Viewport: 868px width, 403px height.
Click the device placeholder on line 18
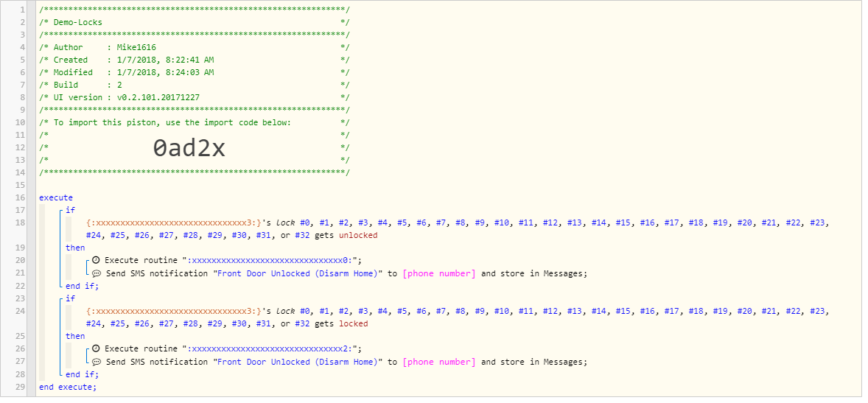point(174,223)
